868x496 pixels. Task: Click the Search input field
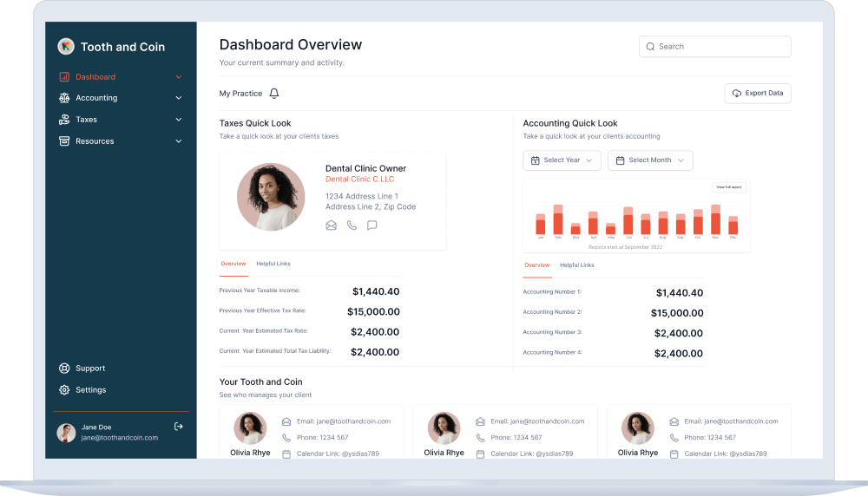(x=714, y=47)
